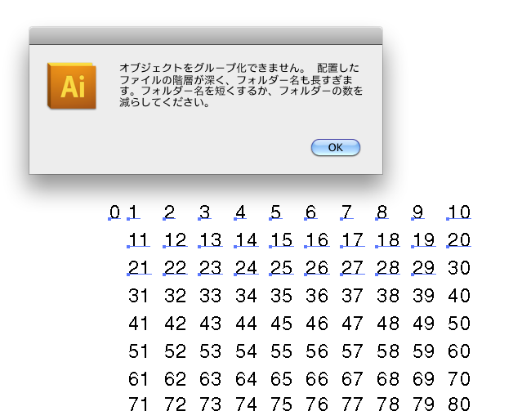Click the number "65"

coord(281,379)
